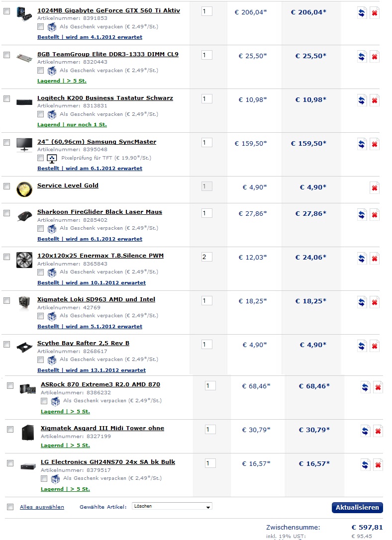
Task: Refresh quantity for Gigabyte GeForce GTX 560 Ti
Action: tap(361, 13)
